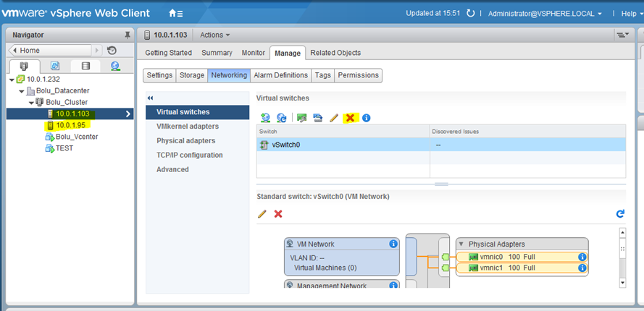
Task: Collapse the 10.0.1.232 vCenter node
Action: click(12, 79)
